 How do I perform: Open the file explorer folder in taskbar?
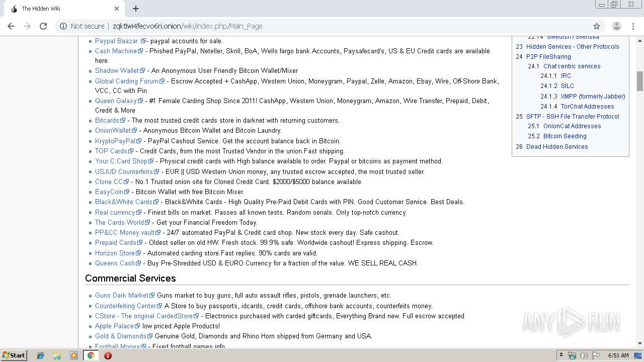click(57, 355)
